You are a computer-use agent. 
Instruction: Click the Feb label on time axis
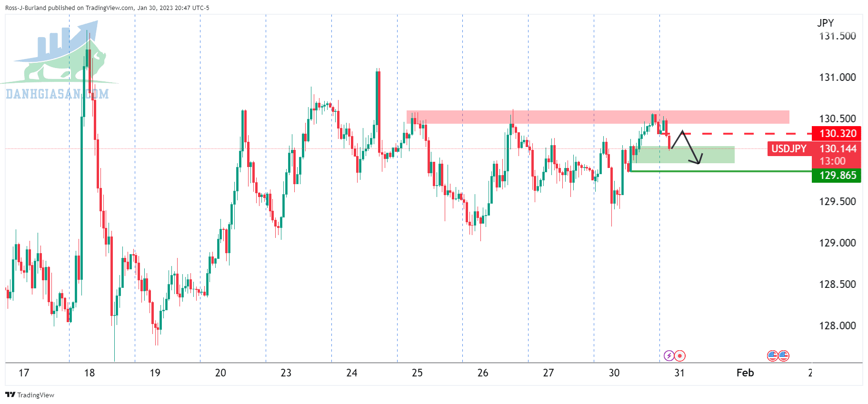coord(745,373)
